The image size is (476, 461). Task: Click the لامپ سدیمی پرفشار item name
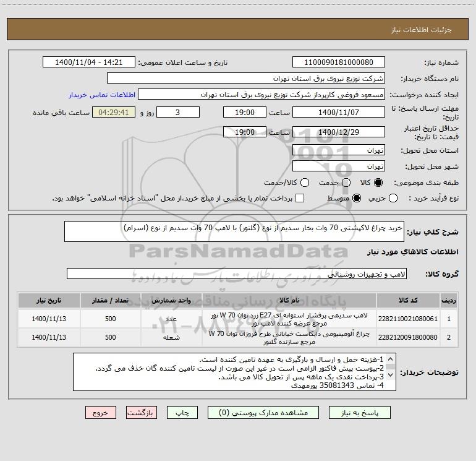[289, 319]
